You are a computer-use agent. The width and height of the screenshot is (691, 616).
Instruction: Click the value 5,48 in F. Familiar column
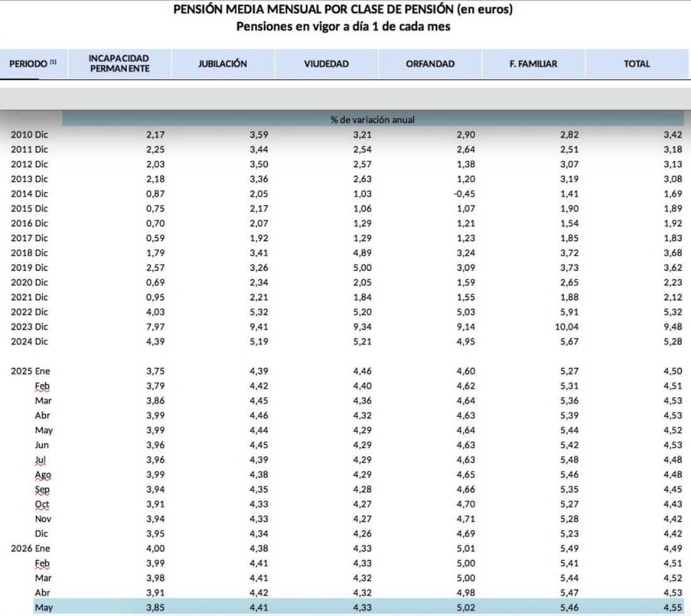coord(569,460)
